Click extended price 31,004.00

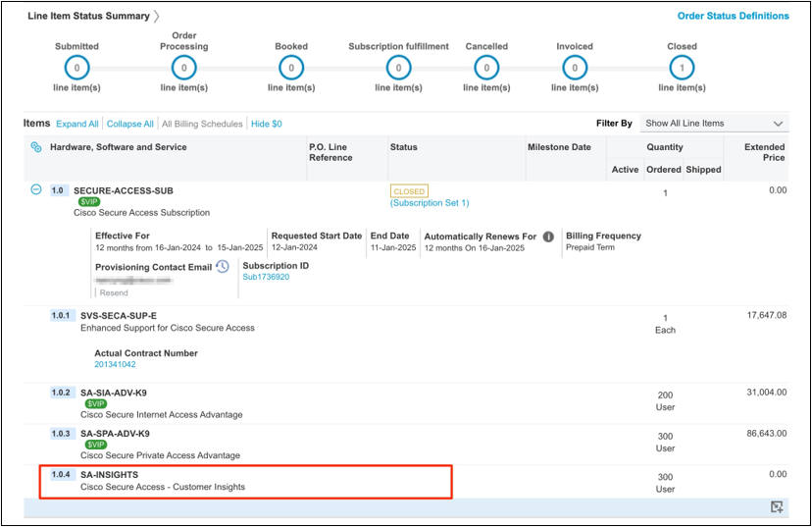[x=767, y=393]
